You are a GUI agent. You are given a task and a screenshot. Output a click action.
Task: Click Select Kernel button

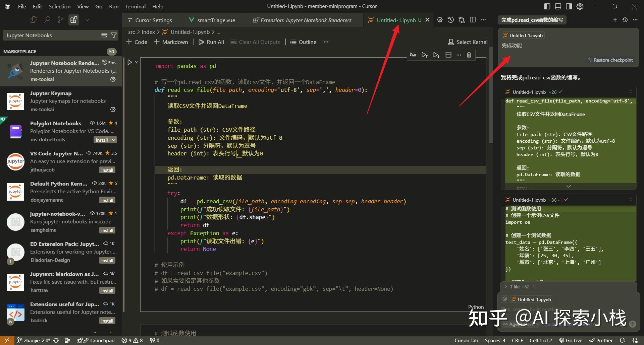pos(468,42)
